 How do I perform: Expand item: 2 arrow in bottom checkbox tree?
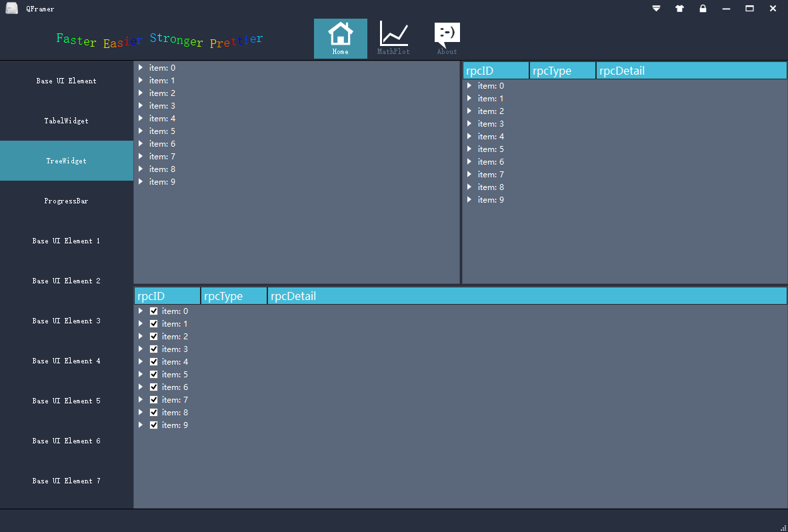tap(141, 336)
